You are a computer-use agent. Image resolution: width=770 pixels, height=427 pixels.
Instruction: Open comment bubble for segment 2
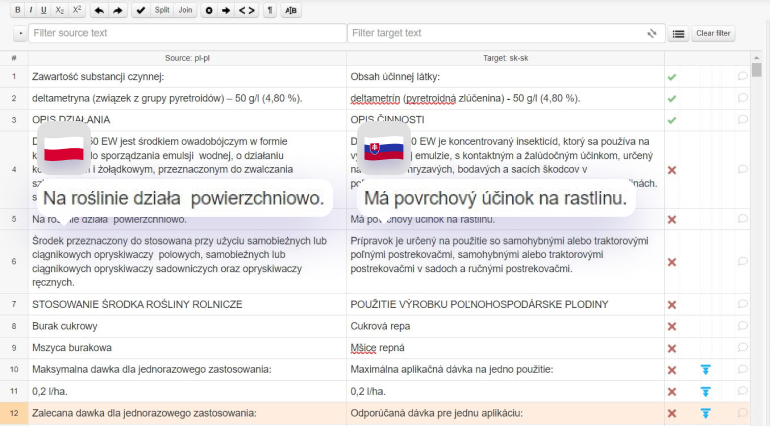coord(742,98)
